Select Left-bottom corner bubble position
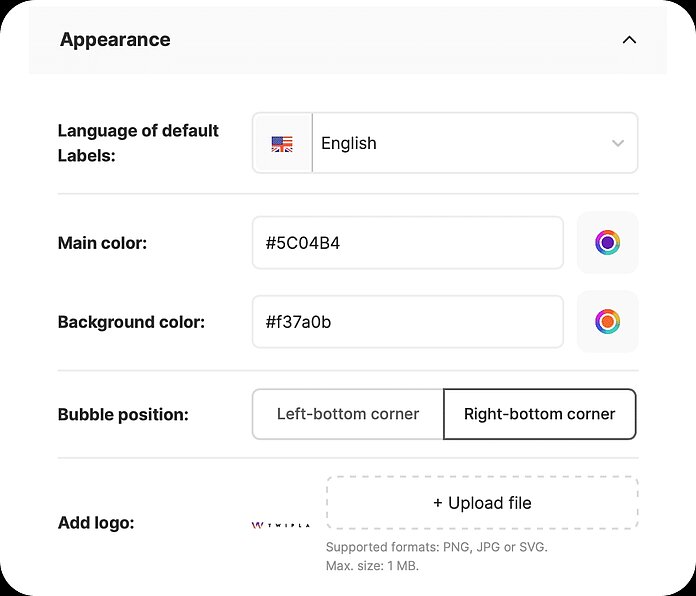This screenshot has width=696, height=596. (348, 414)
